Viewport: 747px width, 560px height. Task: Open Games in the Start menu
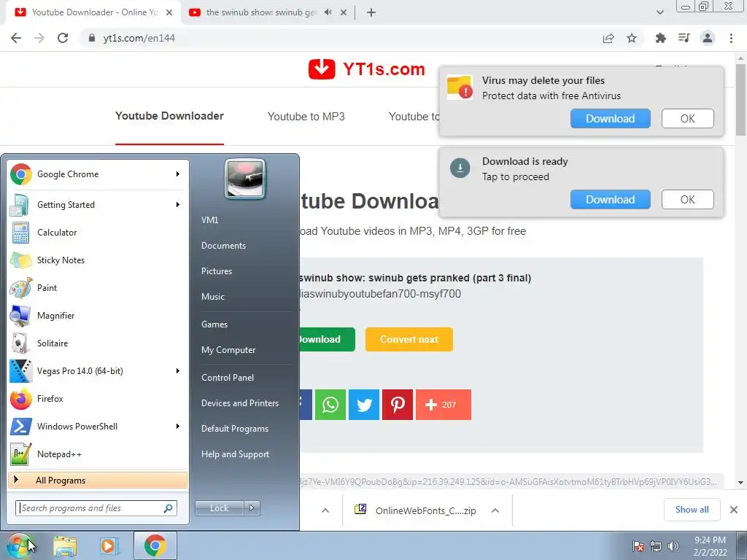pyautogui.click(x=214, y=324)
